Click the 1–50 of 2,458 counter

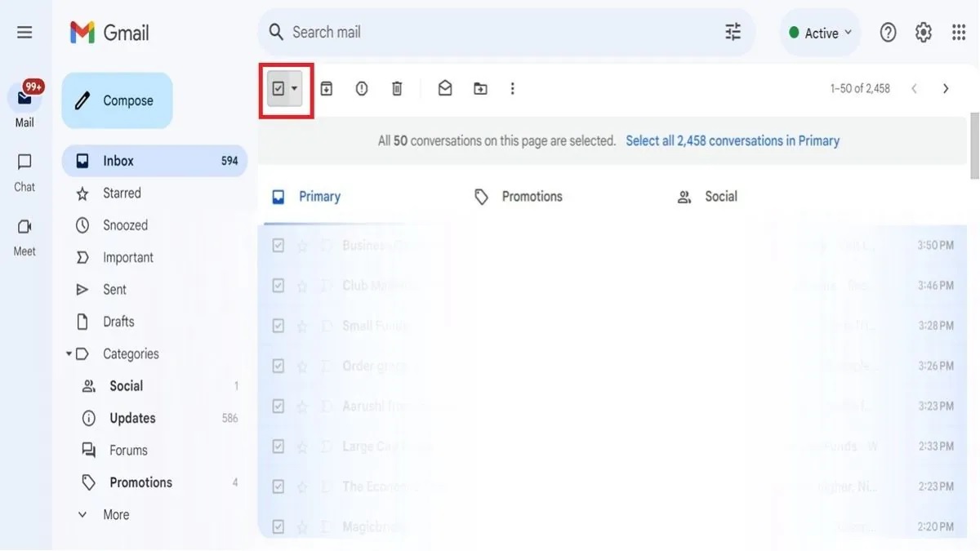(x=860, y=88)
